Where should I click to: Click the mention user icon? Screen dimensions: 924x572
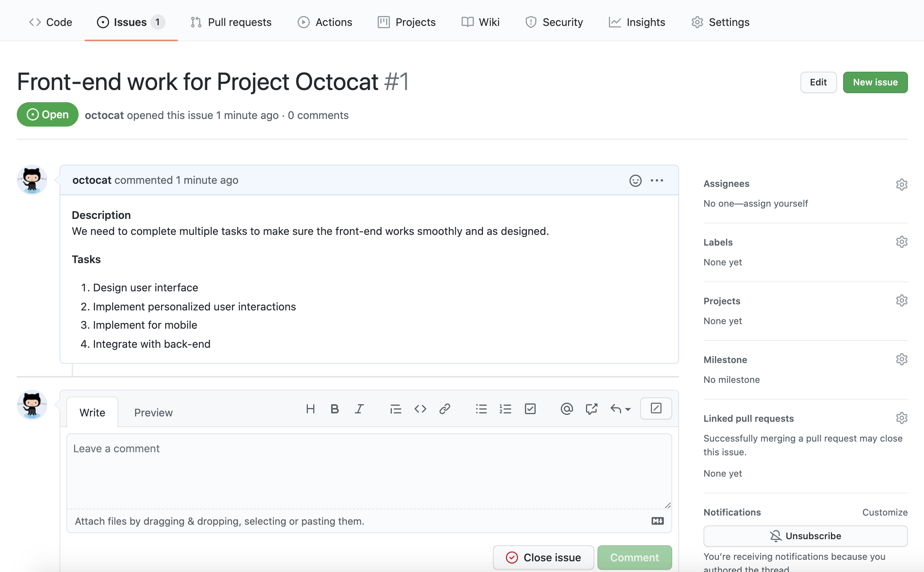point(566,408)
